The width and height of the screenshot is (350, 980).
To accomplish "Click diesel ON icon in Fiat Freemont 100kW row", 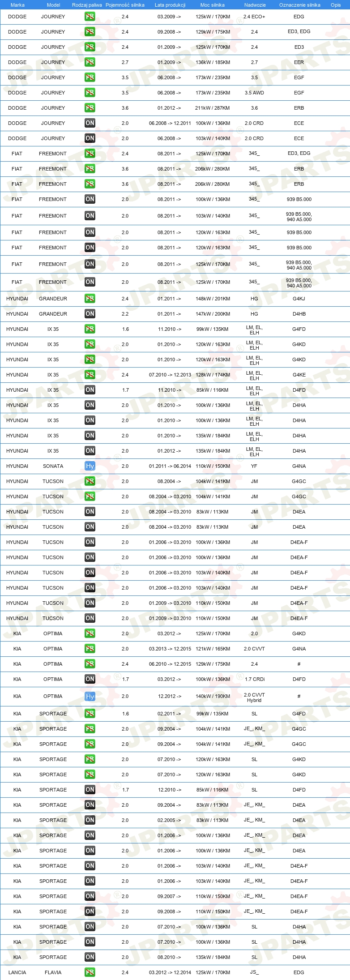I will point(90,199).
